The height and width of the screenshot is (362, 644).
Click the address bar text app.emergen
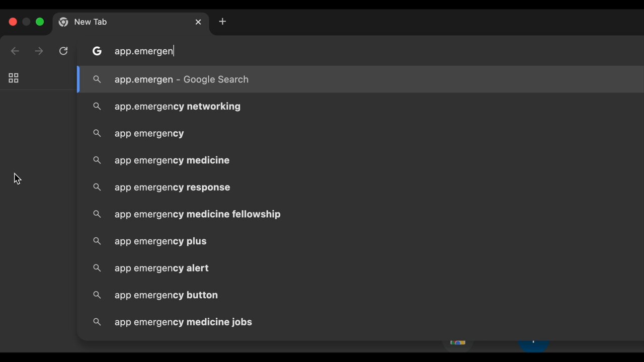coord(144,51)
